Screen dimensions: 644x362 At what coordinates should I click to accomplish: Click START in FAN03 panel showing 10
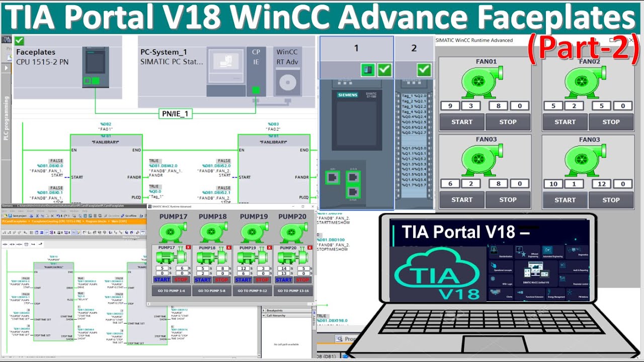click(x=565, y=200)
